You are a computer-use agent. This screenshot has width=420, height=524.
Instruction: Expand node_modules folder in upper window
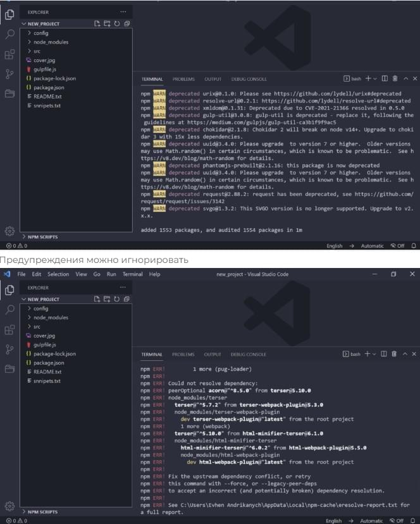76,42
